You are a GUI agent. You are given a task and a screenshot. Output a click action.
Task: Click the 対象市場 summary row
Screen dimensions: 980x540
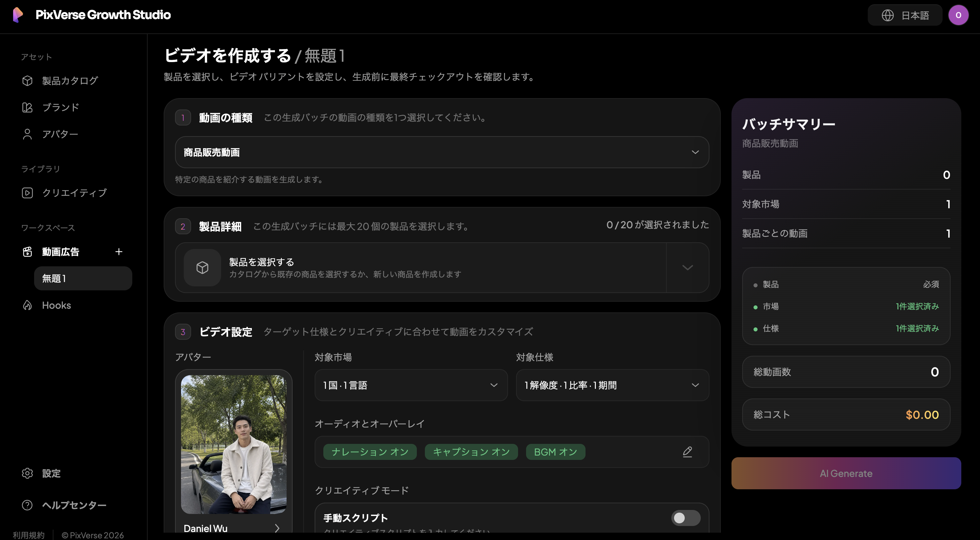coord(846,204)
